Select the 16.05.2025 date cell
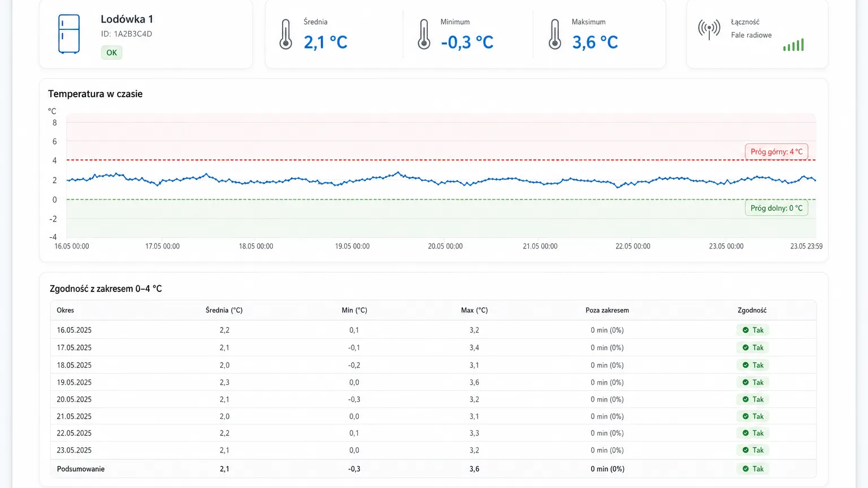This screenshot has height=488, width=868. [74, 330]
